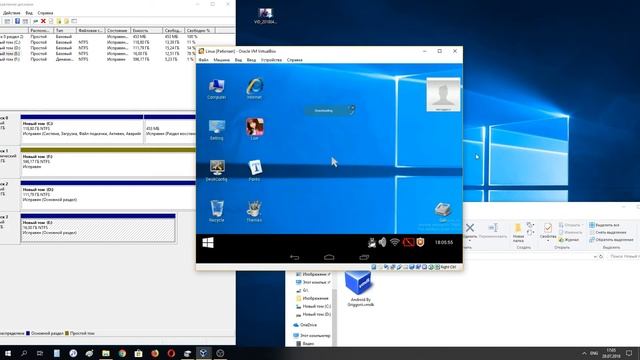Open the Themes icon in the VM
The height and width of the screenshot is (360, 640).
(x=254, y=211)
